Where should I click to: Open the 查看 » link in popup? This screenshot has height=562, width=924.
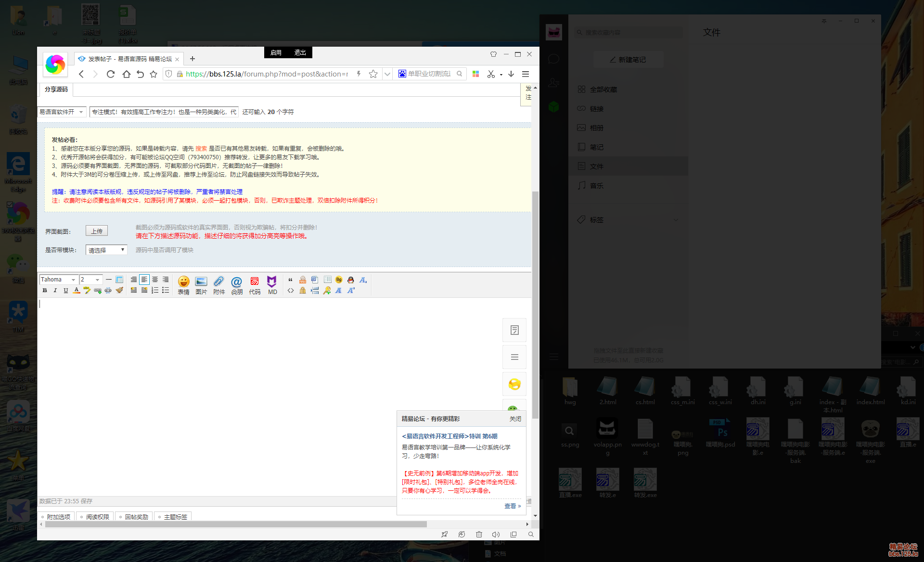(x=513, y=506)
